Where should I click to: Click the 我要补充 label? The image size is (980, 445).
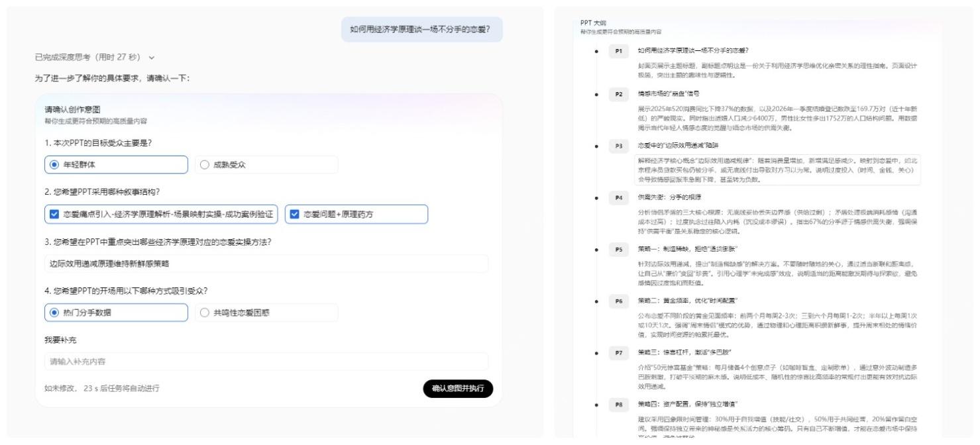point(60,340)
